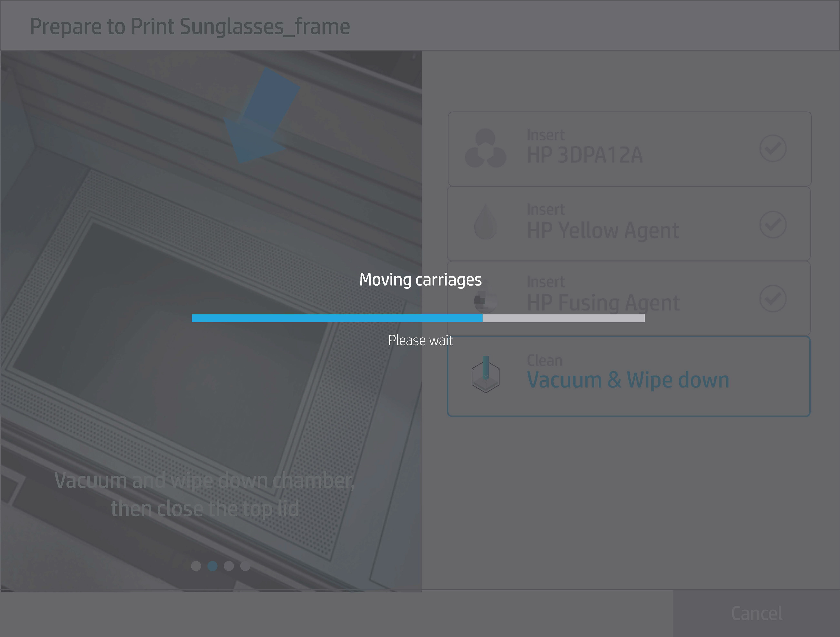Click the droplet icon for HP Yellow Agent

pyautogui.click(x=485, y=222)
